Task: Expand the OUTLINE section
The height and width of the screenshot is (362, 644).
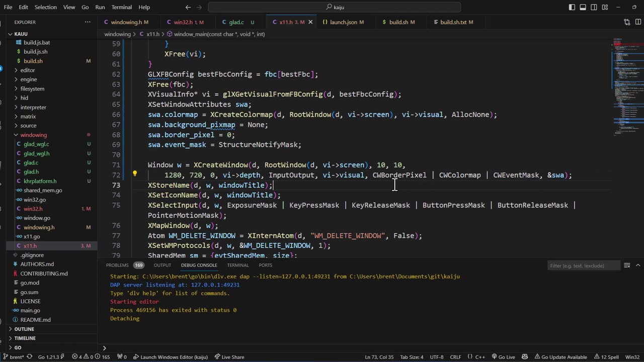Action: [x=24, y=329]
